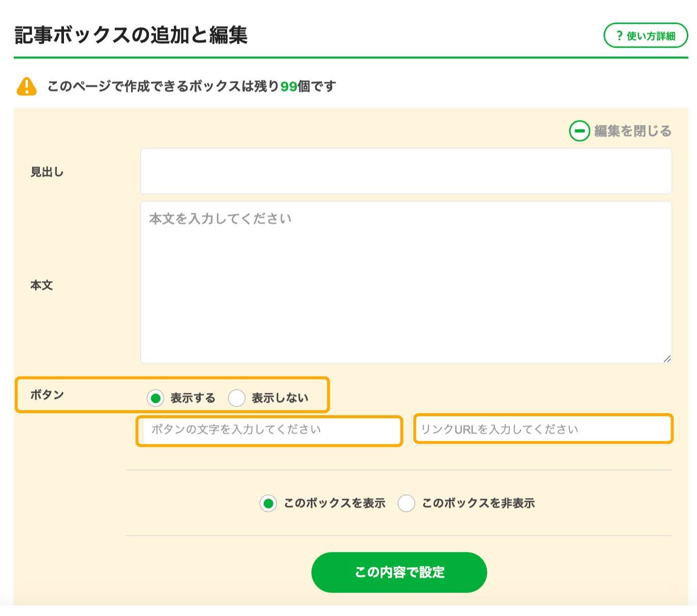
Task: Open the 使い方詳細 help button
Action: pos(645,36)
